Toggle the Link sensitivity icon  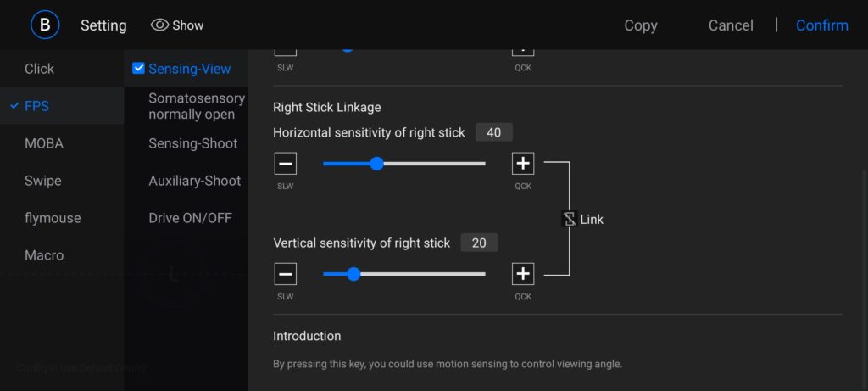(x=570, y=219)
